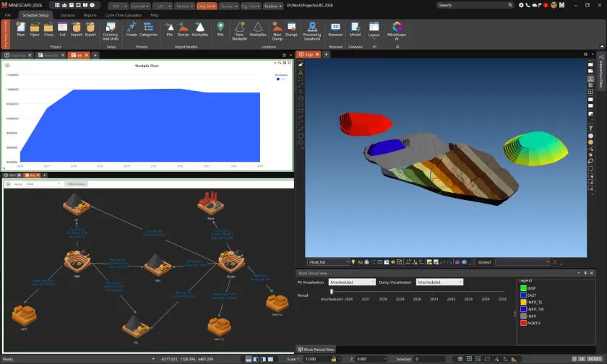Screen dimensions: 607x364
Task: Click the Reset Layout button
Action: click(x=77, y=184)
